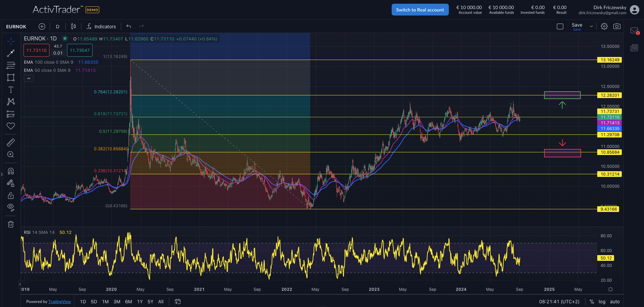This screenshot has height=307, width=644.
Task: Click Switch to Real account button
Action: click(420, 10)
